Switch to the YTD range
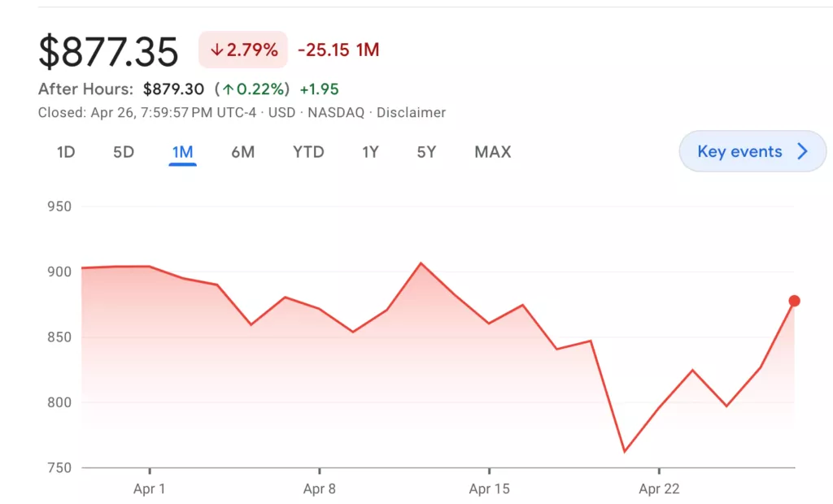 coord(307,152)
